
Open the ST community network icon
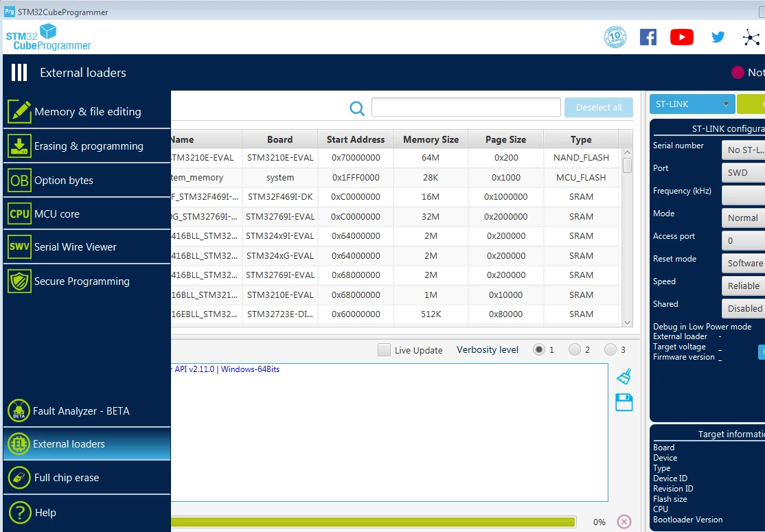tap(751, 38)
